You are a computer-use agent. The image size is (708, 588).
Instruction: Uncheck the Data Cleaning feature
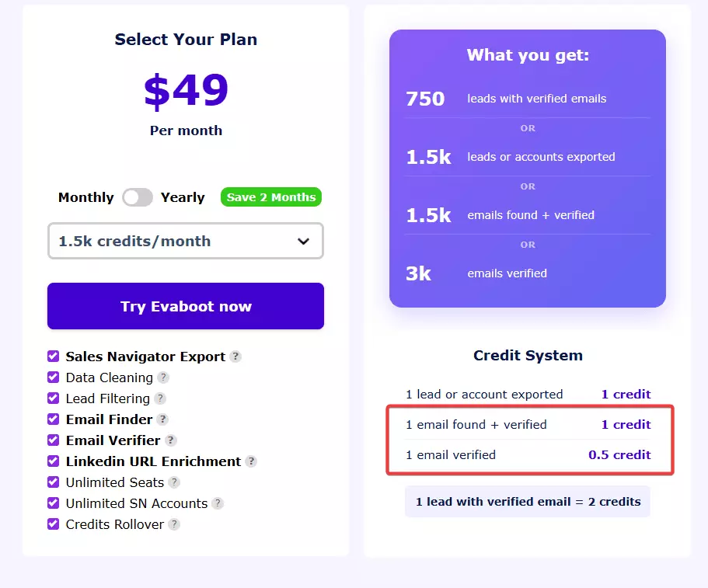point(53,378)
